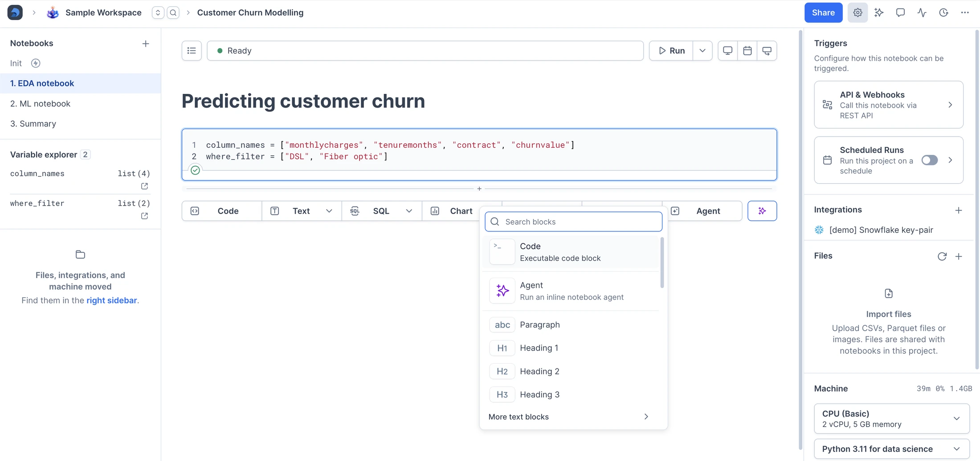980x461 pixels.
Task: Refresh the Files section
Action: tap(942, 256)
